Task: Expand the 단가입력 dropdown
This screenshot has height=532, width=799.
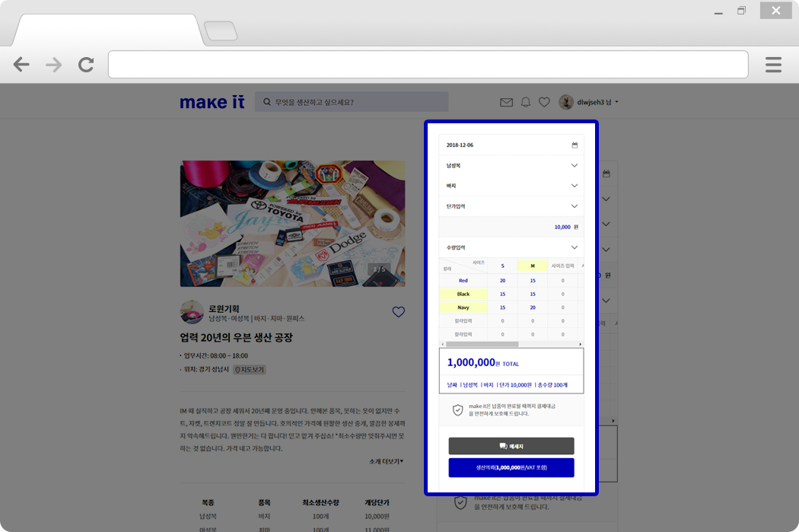Action: (x=511, y=206)
